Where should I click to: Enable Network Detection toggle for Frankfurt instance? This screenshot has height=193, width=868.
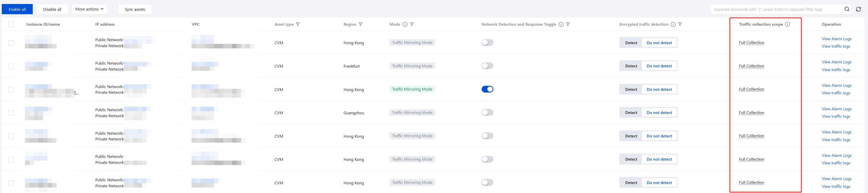(487, 66)
